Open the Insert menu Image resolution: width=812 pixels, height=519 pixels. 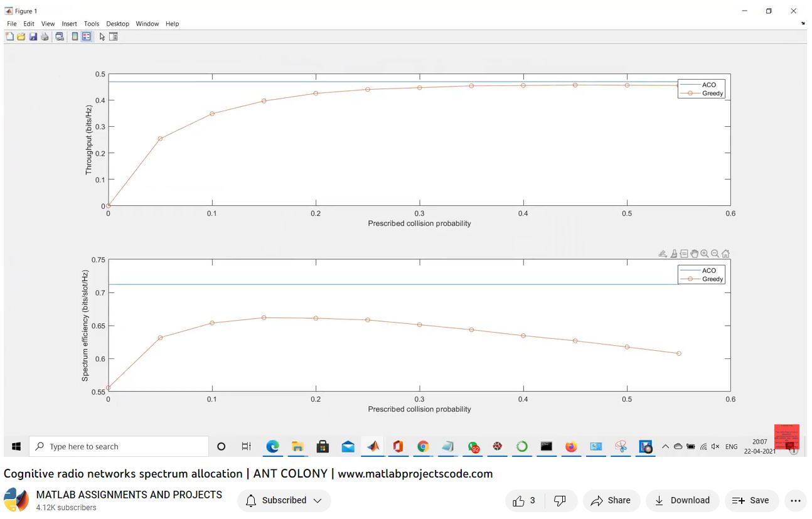pos(69,24)
